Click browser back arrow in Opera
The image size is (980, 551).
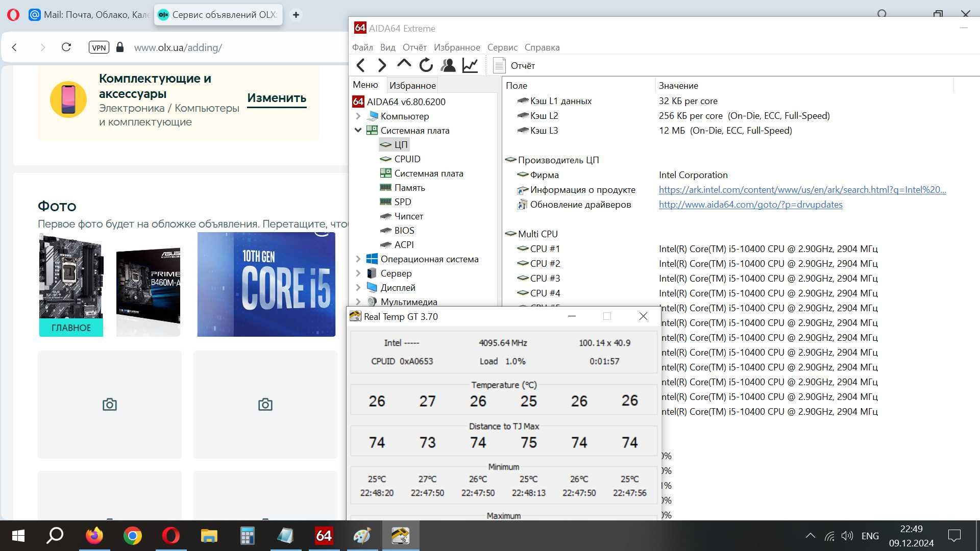[x=14, y=47]
